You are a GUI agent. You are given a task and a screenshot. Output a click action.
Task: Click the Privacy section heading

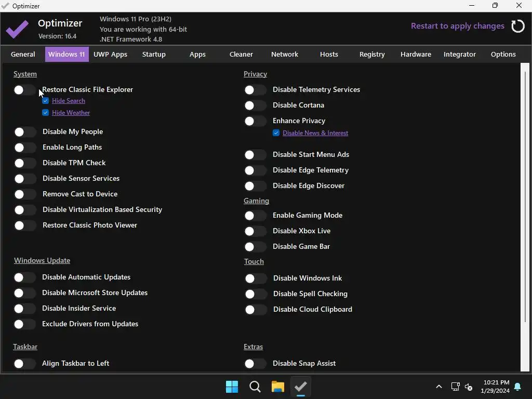(x=255, y=74)
